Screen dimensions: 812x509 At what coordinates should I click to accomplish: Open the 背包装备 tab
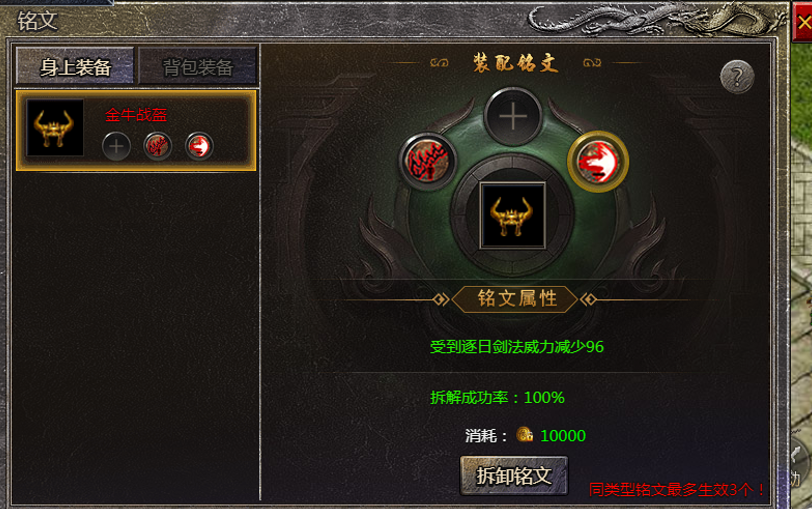198,66
